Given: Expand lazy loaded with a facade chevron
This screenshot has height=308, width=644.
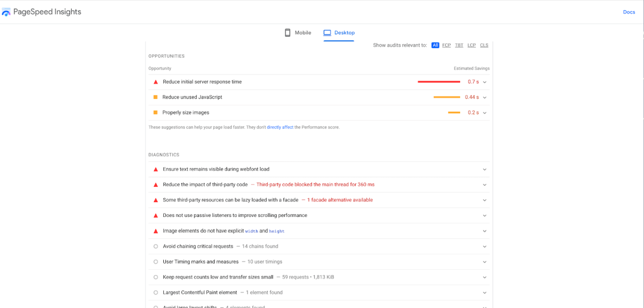Looking at the screenshot, I should pos(484,200).
